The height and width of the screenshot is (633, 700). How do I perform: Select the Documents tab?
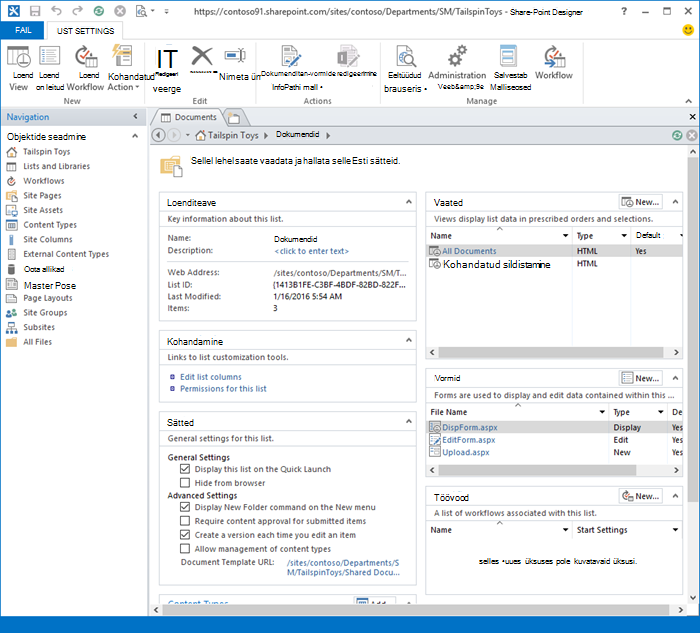189,117
